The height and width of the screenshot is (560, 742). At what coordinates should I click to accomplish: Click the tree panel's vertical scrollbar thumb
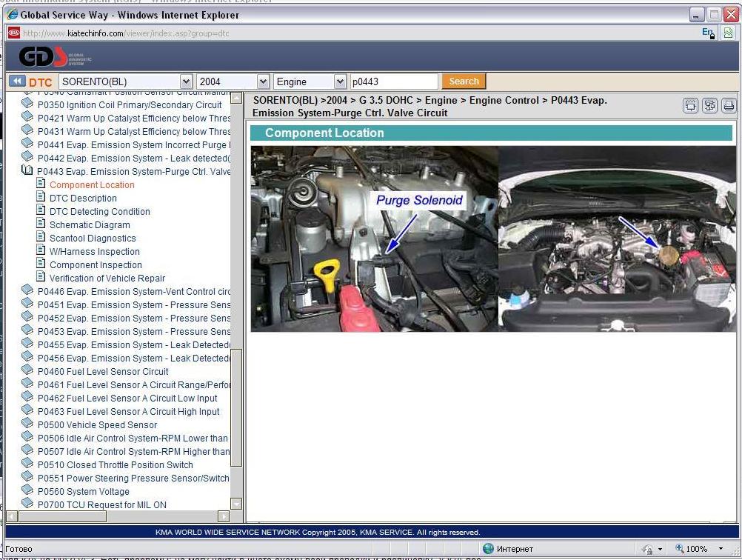pyautogui.click(x=236, y=407)
